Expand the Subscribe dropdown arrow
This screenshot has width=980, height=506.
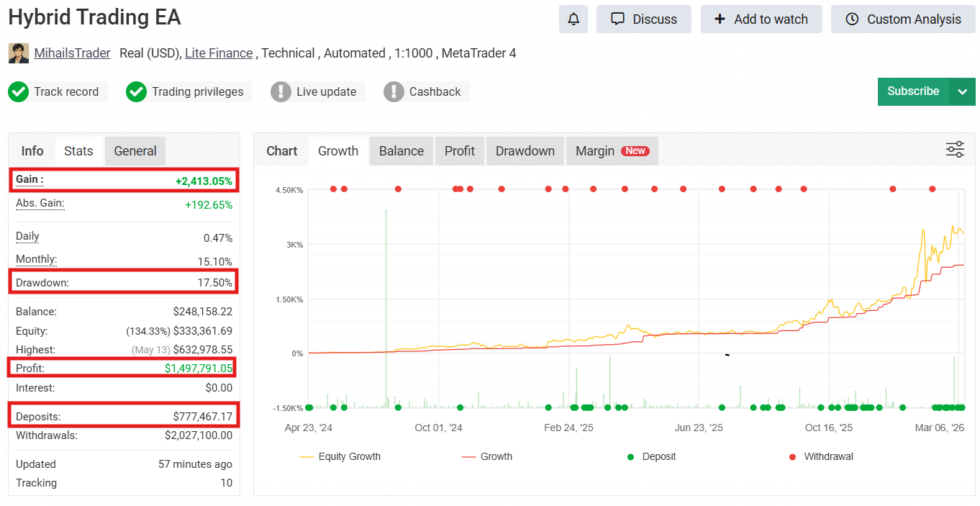[x=962, y=91]
